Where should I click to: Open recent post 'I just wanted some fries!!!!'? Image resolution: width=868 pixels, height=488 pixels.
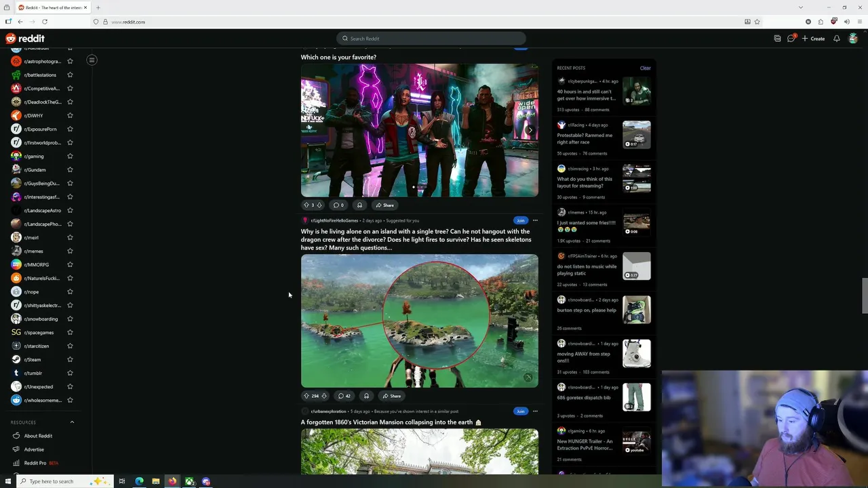coord(587,226)
